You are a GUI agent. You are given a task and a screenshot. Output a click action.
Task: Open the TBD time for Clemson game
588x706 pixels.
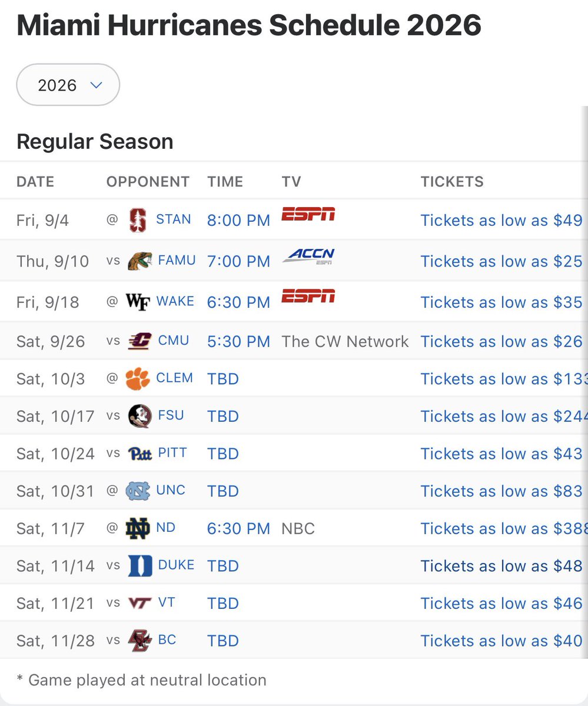(223, 379)
